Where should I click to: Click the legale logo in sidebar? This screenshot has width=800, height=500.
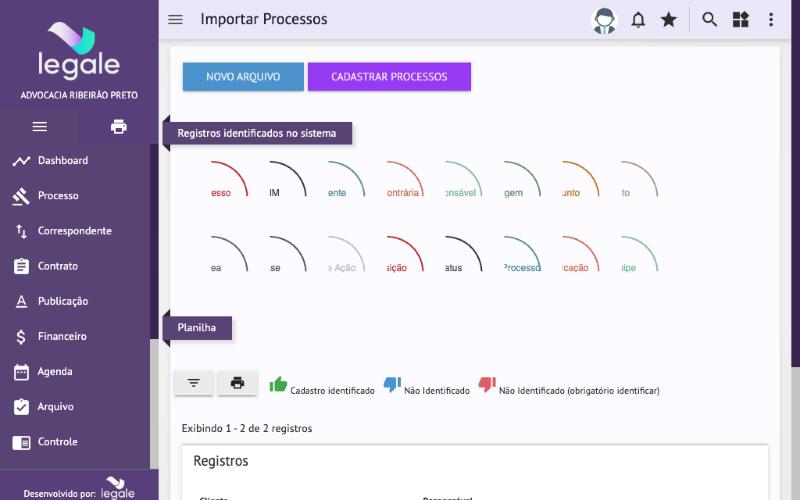[79, 51]
